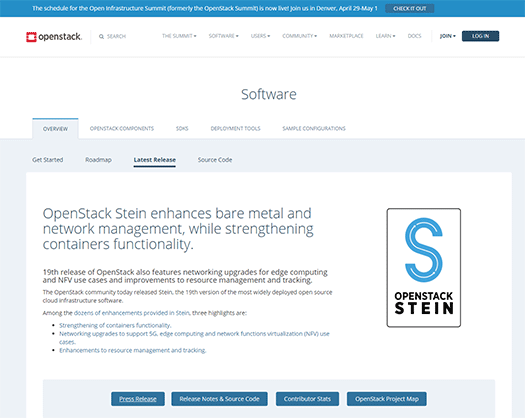Go to Get Started sub-tab
Viewport: 525px width, 418px height.
[x=48, y=160]
